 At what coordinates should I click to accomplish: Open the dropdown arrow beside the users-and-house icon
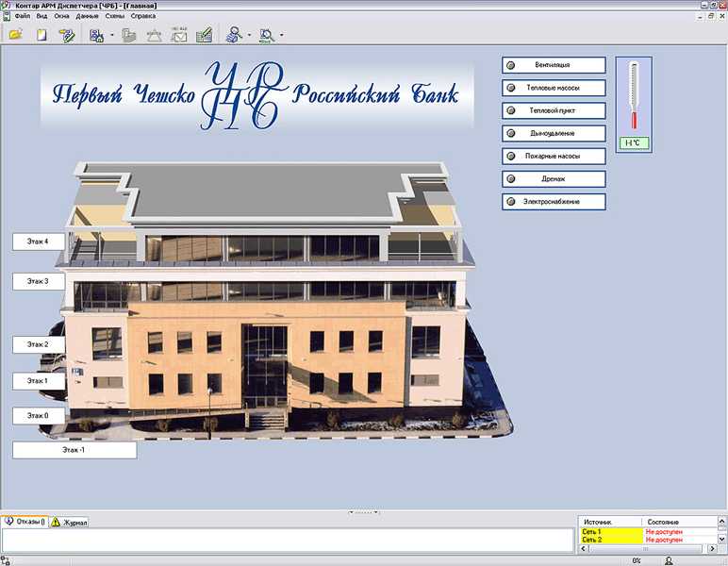click(112, 35)
